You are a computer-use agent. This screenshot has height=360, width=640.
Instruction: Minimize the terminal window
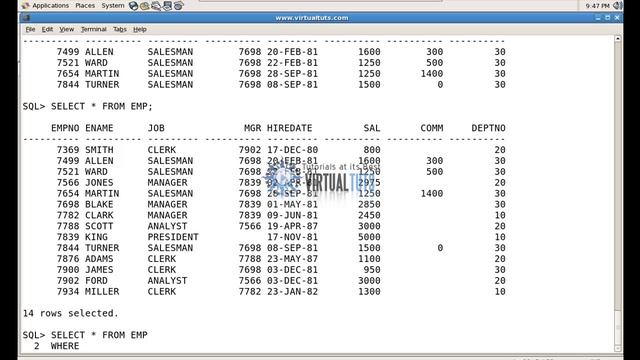tap(598, 18)
